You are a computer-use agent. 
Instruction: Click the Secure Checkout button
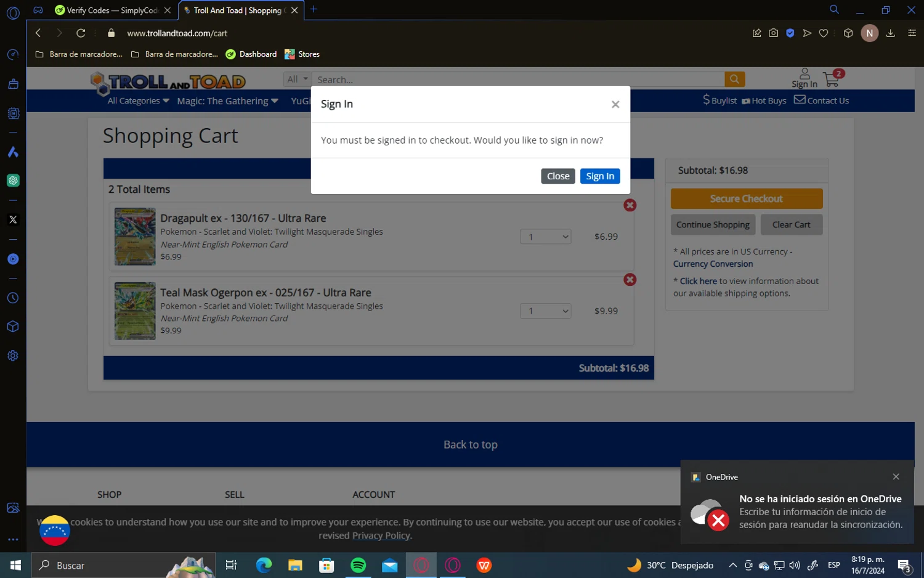tap(747, 198)
